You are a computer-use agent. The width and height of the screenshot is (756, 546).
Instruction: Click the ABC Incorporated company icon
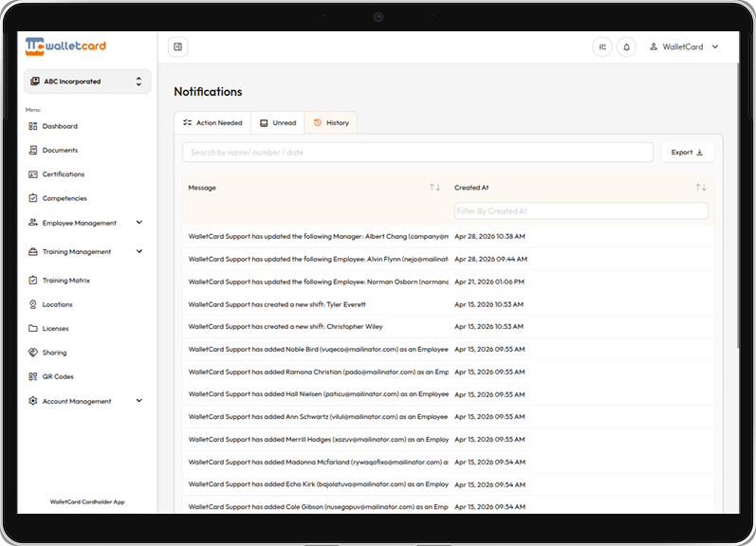35,82
